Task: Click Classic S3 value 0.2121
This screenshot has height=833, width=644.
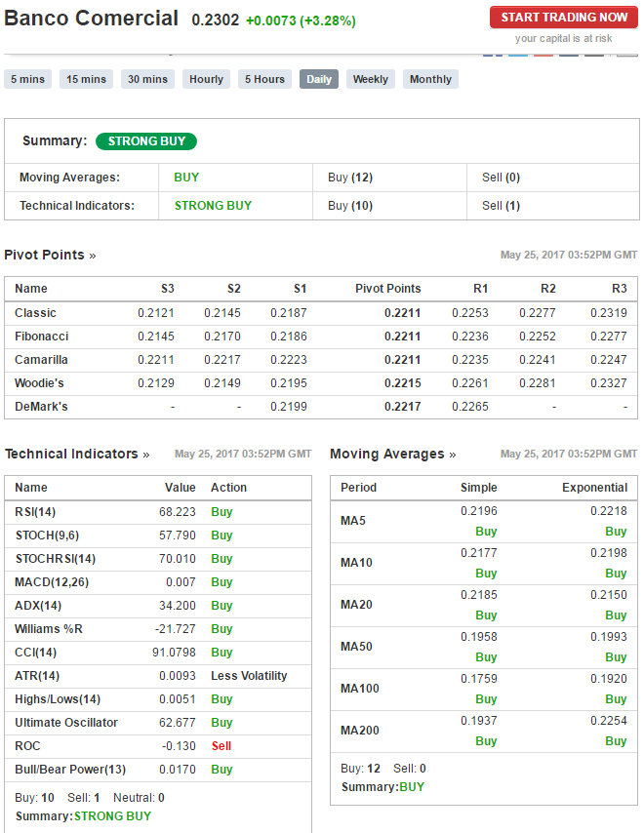Action: point(156,313)
